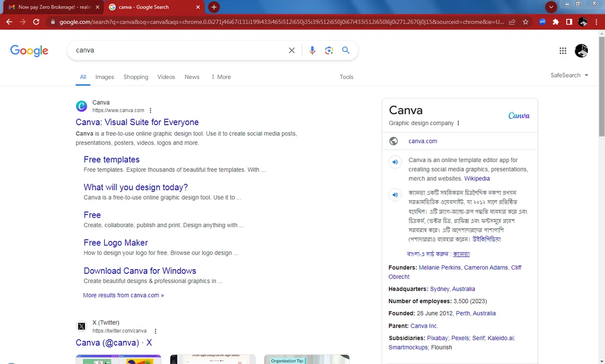Switch to Shopping results
605x364 pixels.
136,77
